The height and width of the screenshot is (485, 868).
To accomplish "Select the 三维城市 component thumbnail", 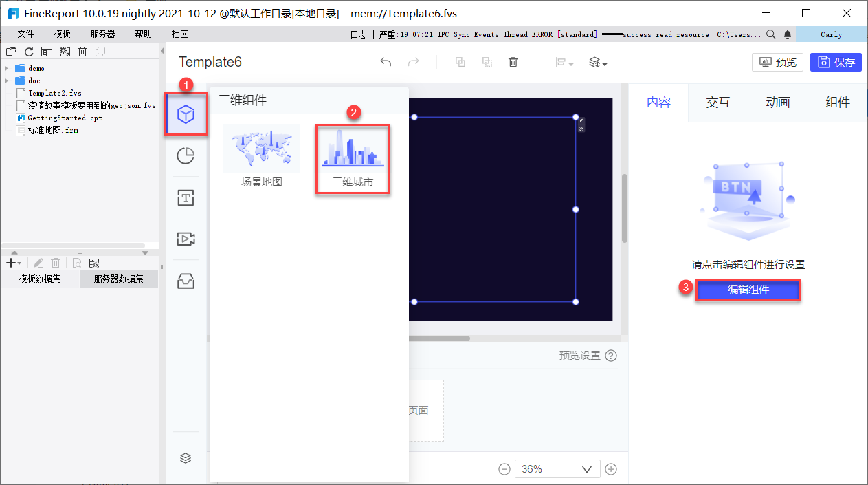I will coord(353,158).
